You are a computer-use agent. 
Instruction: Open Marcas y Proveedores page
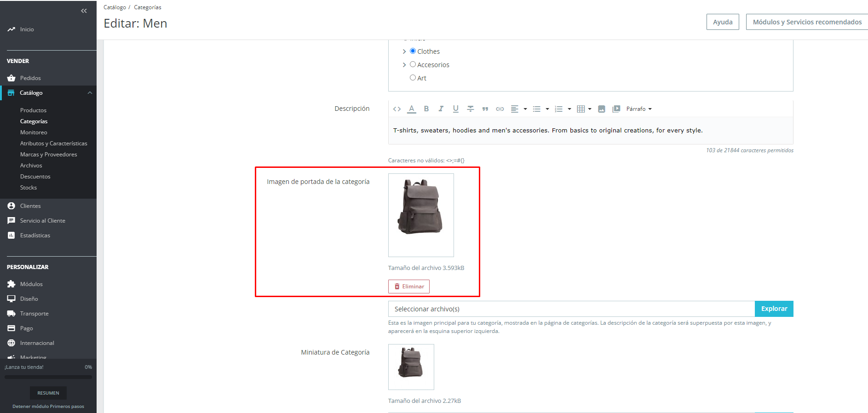point(48,155)
